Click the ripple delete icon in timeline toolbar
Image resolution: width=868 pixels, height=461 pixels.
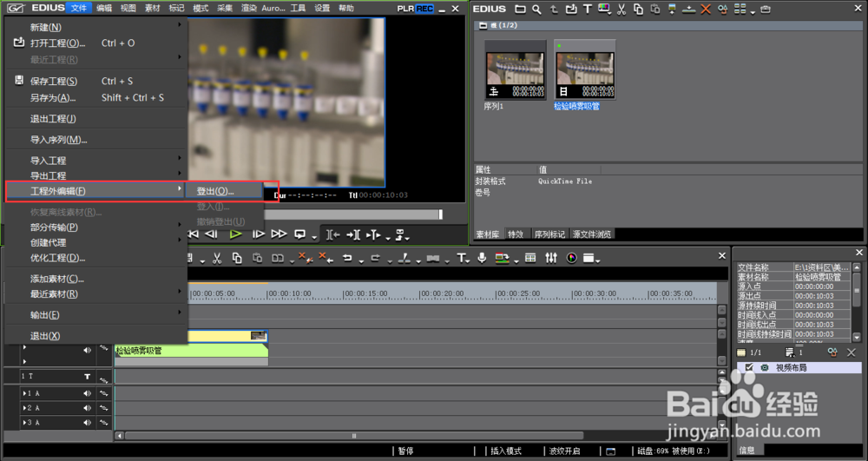(326, 257)
